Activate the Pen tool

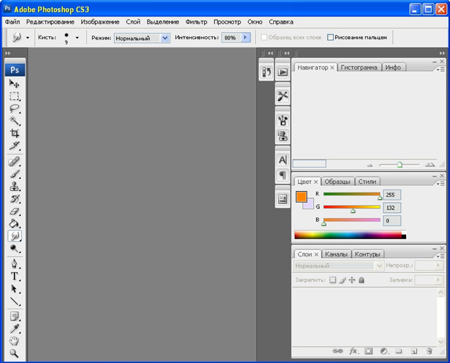click(x=14, y=264)
